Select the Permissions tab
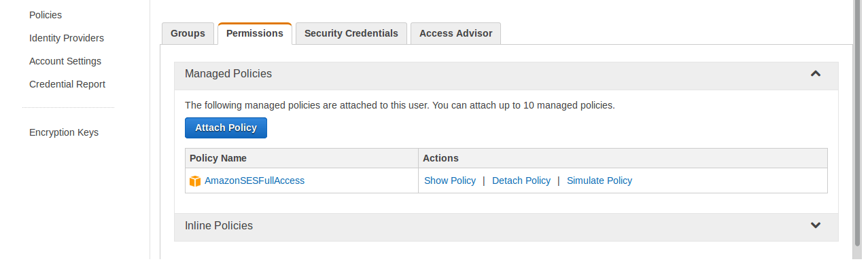Image resolution: width=868 pixels, height=266 pixels. (x=255, y=33)
